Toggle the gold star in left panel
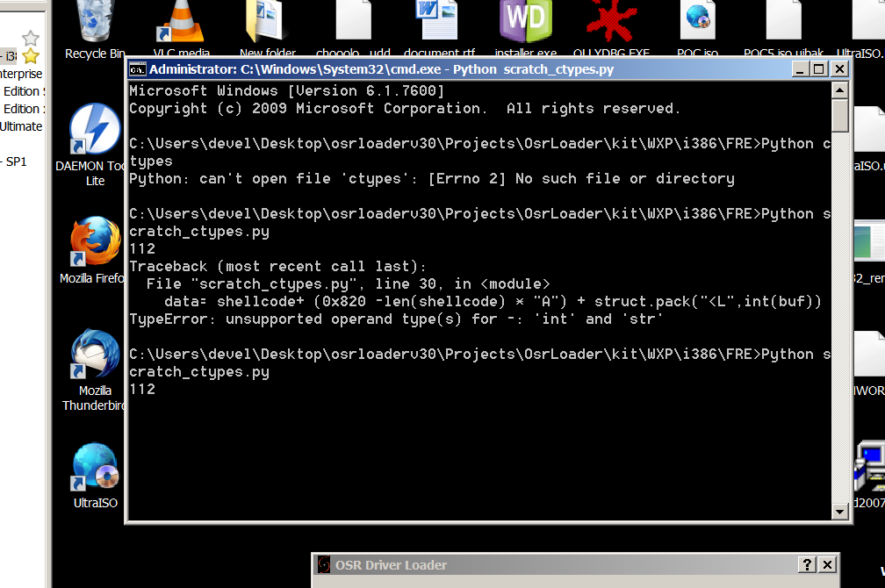 pyautogui.click(x=31, y=56)
